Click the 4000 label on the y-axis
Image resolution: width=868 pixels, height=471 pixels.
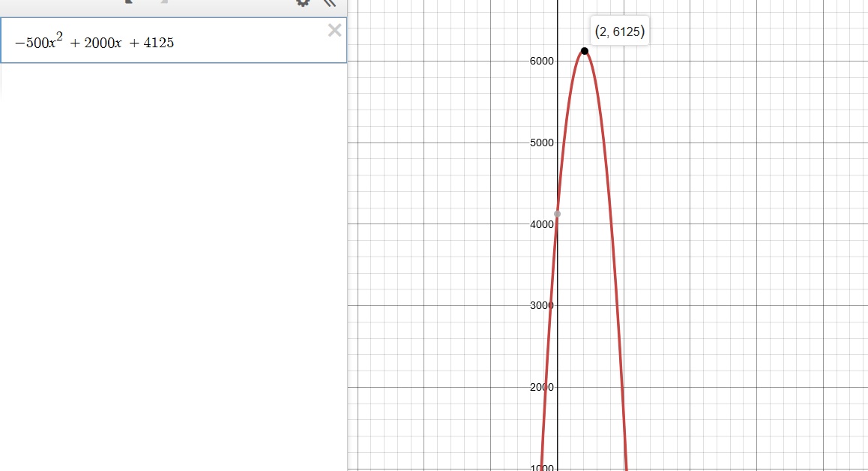click(x=542, y=224)
